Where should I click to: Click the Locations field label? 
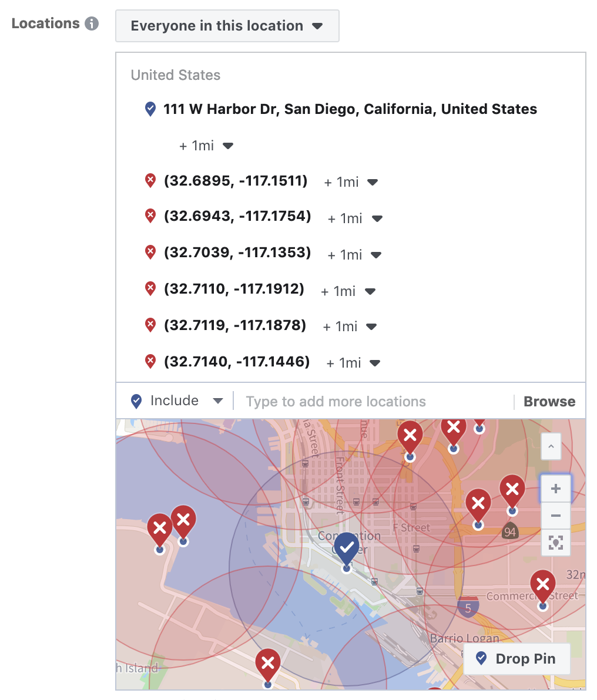point(46,23)
